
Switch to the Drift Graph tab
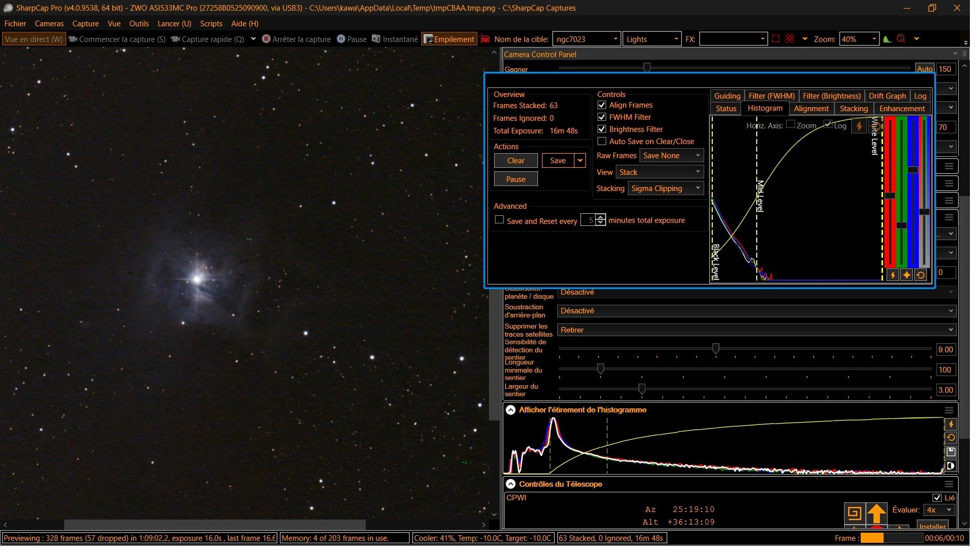[x=887, y=96]
